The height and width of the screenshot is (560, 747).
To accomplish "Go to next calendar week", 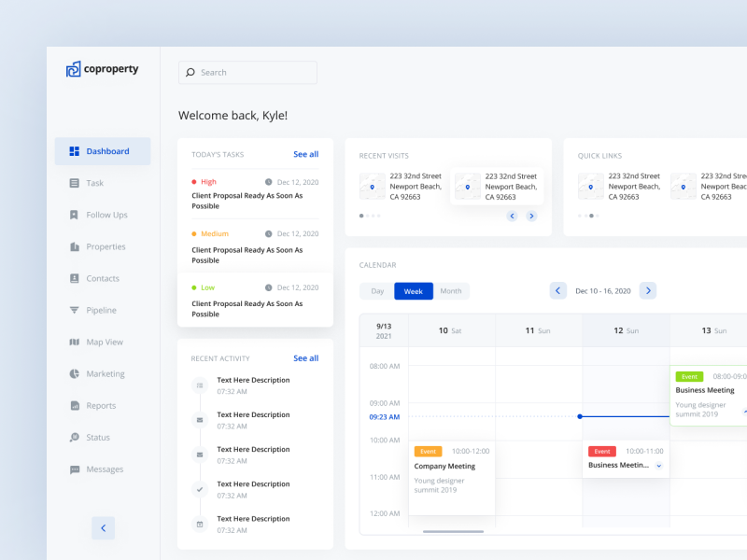I will coord(648,290).
